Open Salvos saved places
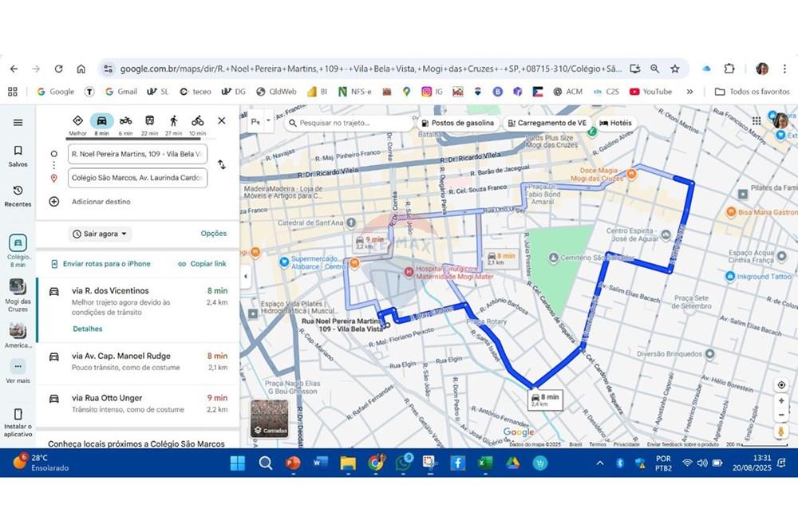Screen dimensions: 798x532 [x=18, y=156]
